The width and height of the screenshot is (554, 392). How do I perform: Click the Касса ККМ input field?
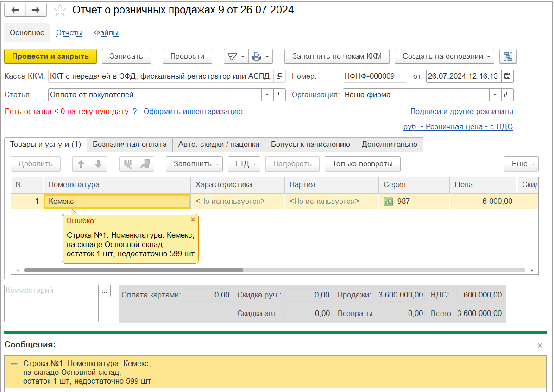click(x=161, y=76)
